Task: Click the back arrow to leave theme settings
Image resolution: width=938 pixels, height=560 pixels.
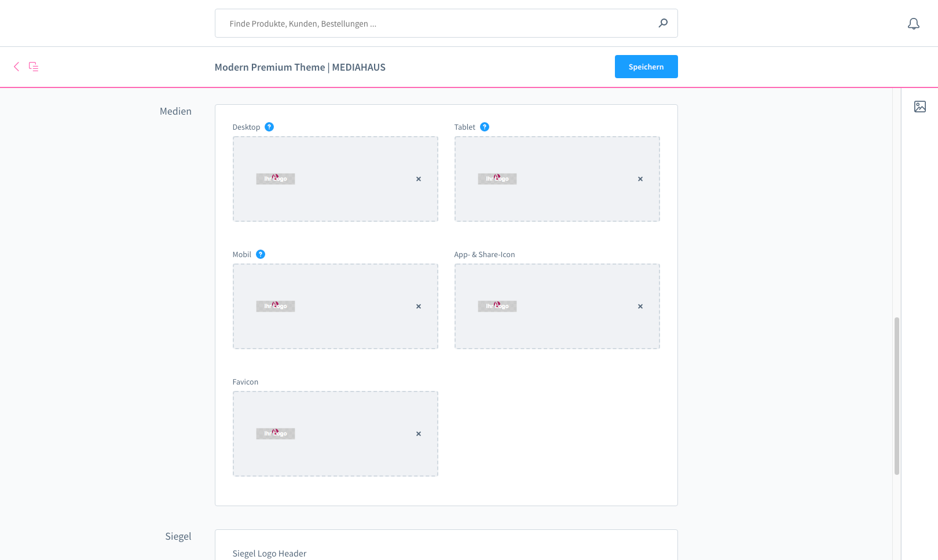Action: point(16,67)
